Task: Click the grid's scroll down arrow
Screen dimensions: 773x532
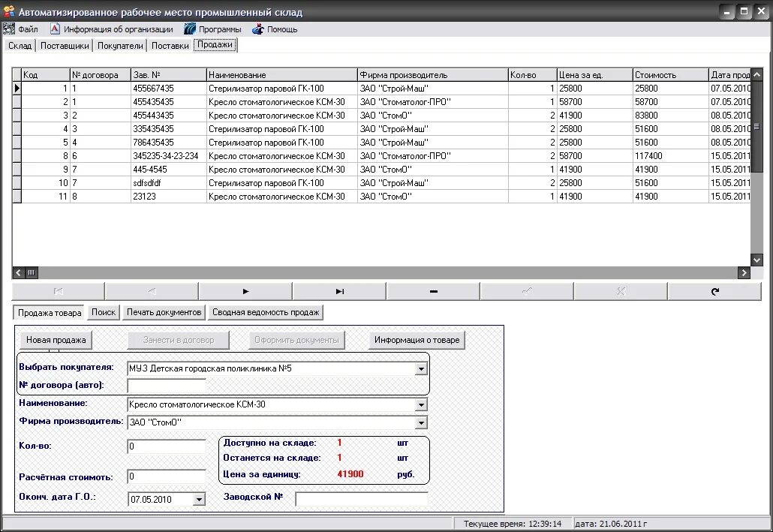Action: point(756,260)
